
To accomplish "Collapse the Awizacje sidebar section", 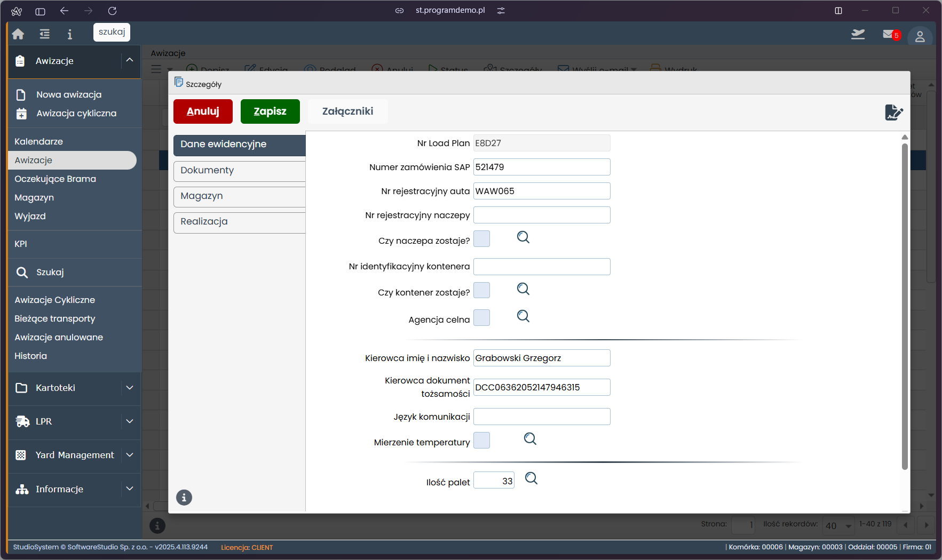I will 130,60.
